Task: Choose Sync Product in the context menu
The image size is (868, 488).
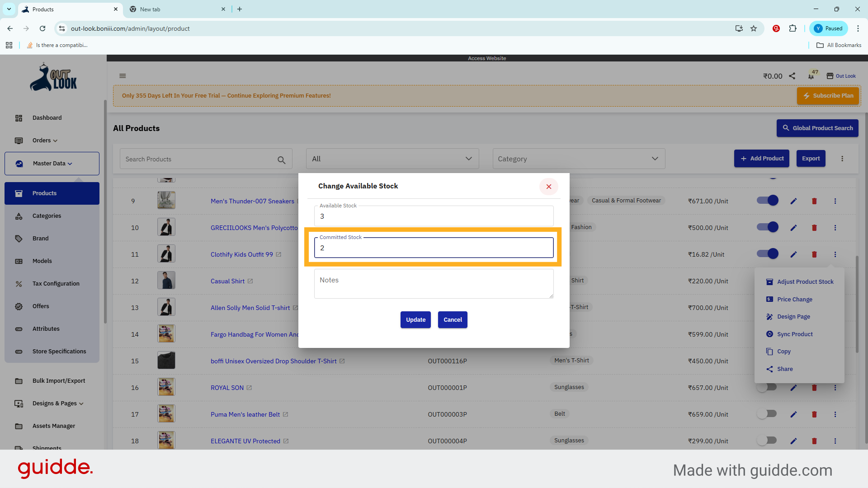Action: (794, 334)
